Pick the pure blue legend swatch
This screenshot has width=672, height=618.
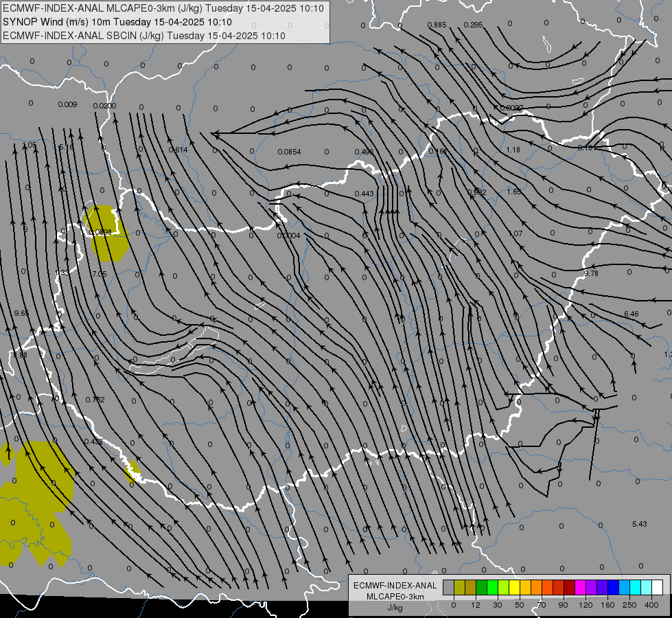[613, 587]
